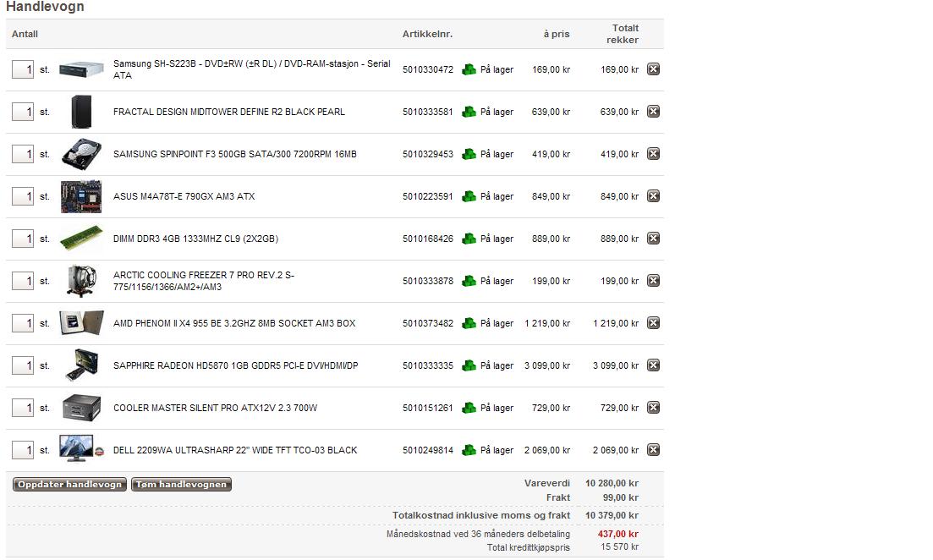Open FRACTAL DESIGN MIDITOWER DEFINE R2 link
Image resolution: width=933 pixels, height=560 pixels.
coord(229,112)
